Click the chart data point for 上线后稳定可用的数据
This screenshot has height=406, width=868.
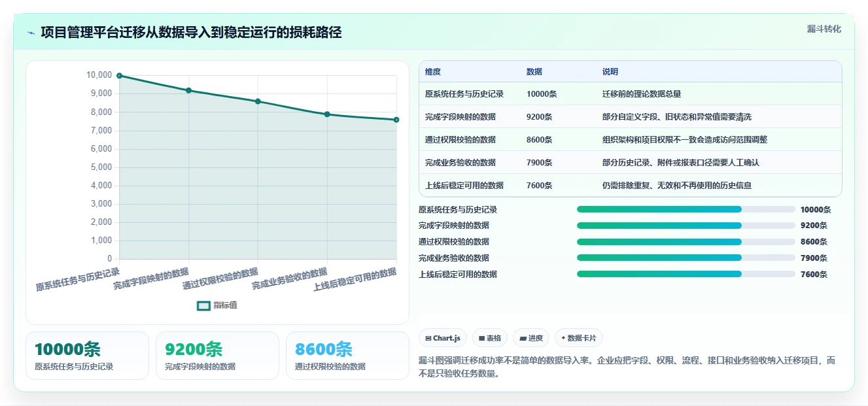(396, 120)
